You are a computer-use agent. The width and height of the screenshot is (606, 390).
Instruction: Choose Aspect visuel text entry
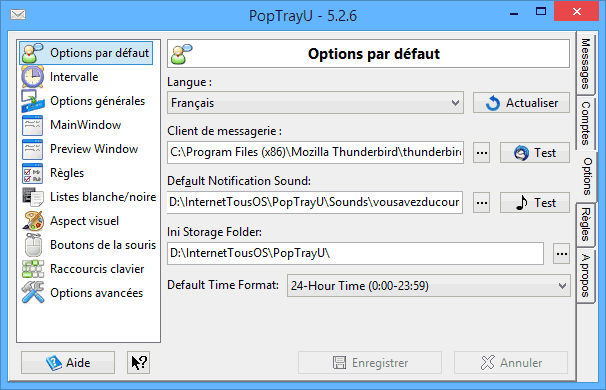pos(84,221)
